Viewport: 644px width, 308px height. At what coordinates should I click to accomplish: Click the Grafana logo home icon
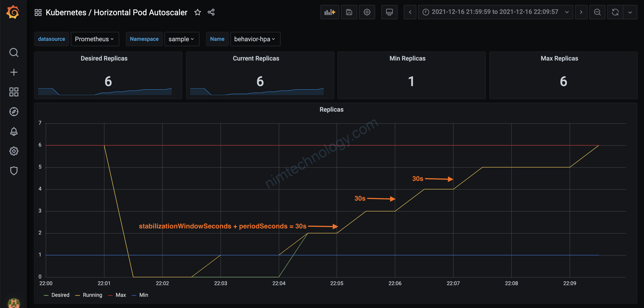coord(13,12)
